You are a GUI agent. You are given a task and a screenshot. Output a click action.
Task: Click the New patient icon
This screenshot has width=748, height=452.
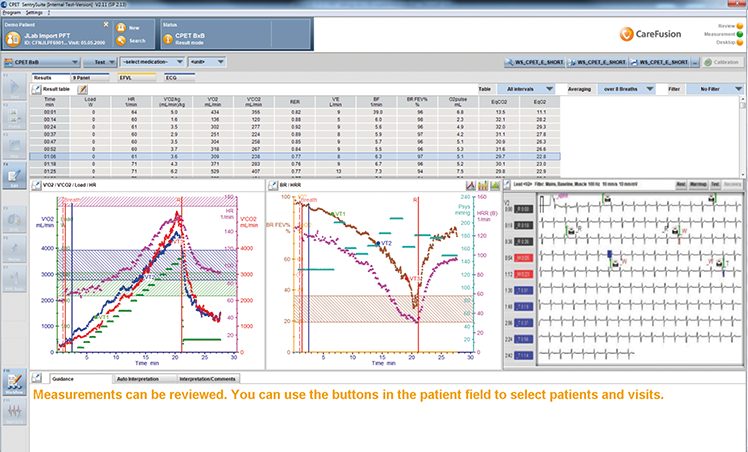click(x=121, y=28)
